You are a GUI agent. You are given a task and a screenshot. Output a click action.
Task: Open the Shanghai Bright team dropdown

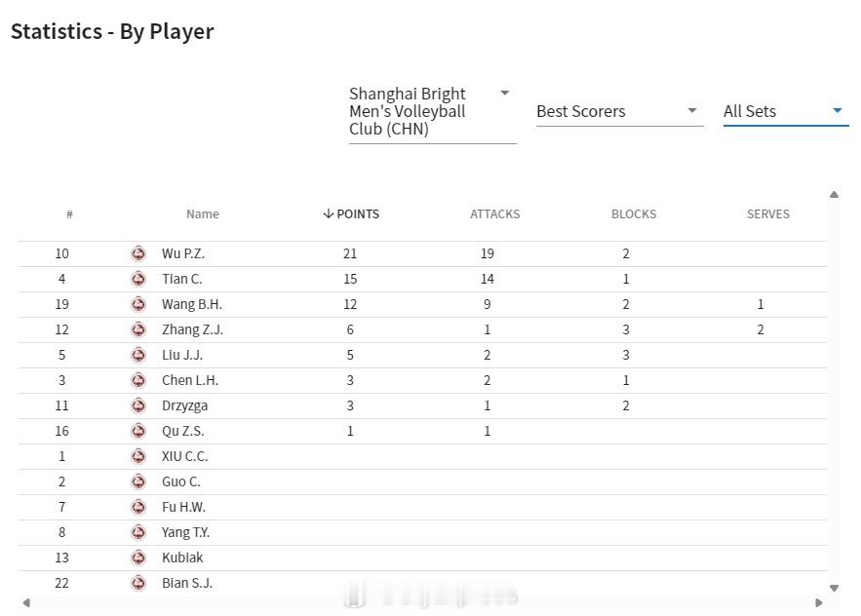pyautogui.click(x=433, y=111)
